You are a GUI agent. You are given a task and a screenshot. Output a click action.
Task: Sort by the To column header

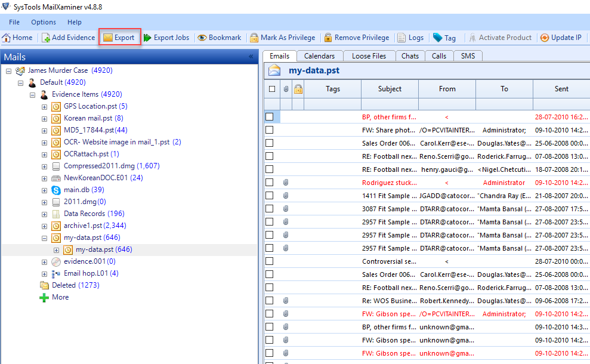pyautogui.click(x=504, y=90)
